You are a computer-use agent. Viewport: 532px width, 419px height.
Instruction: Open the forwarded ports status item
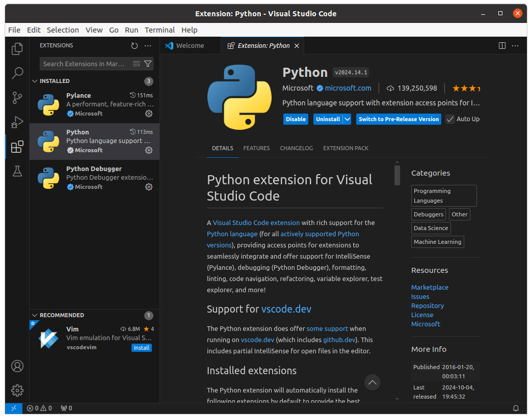coord(66,408)
